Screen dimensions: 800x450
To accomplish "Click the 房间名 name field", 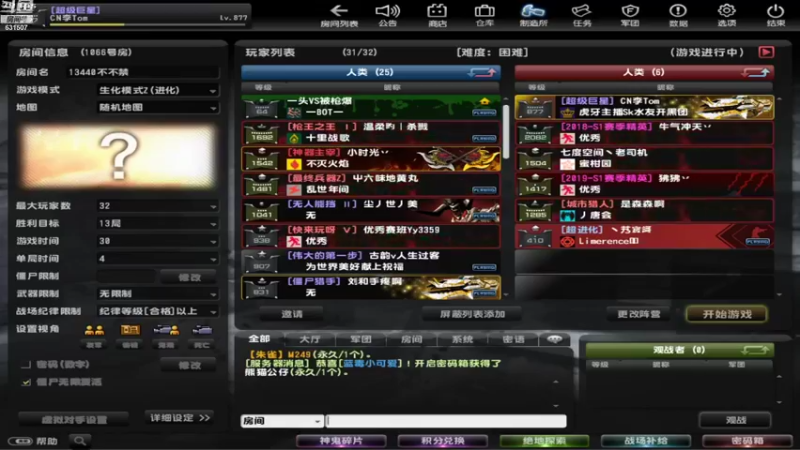I will pos(143,72).
